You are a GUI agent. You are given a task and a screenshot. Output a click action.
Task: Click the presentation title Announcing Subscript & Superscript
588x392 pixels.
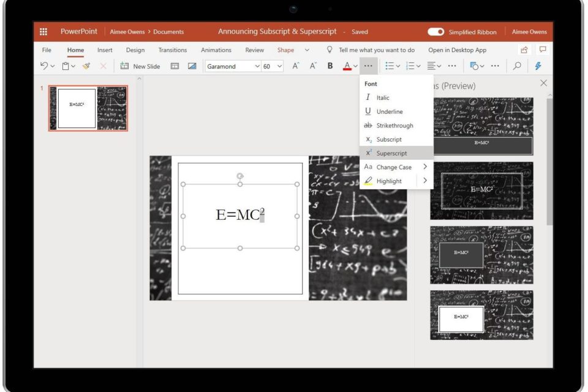(277, 31)
